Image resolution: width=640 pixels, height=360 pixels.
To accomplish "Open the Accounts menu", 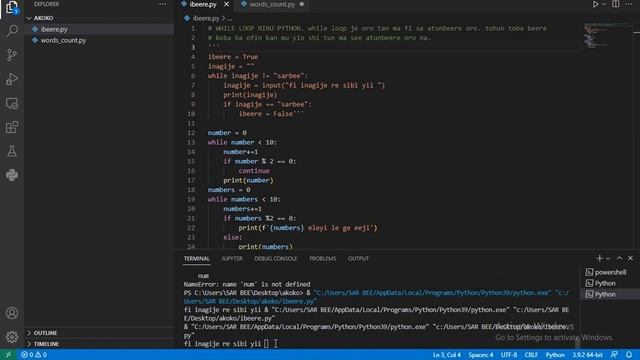I will (x=12, y=313).
